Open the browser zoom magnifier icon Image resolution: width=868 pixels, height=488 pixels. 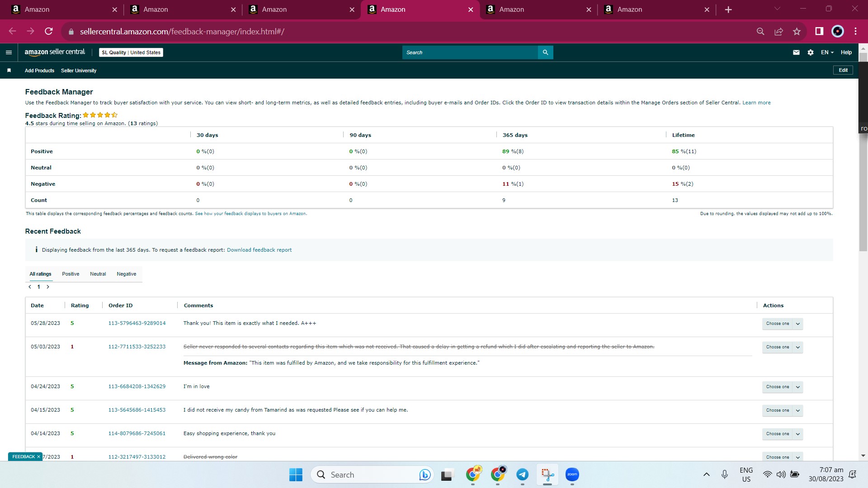[x=760, y=31]
